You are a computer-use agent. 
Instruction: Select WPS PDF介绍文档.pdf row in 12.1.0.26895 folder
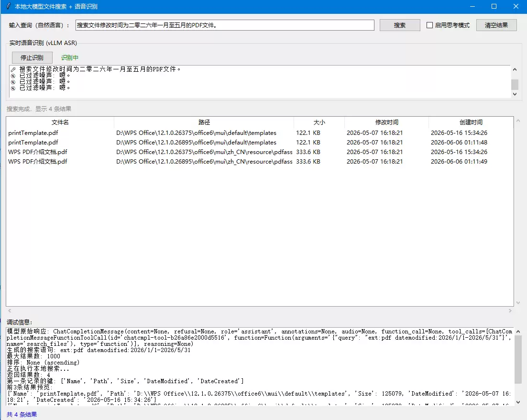[260, 161]
